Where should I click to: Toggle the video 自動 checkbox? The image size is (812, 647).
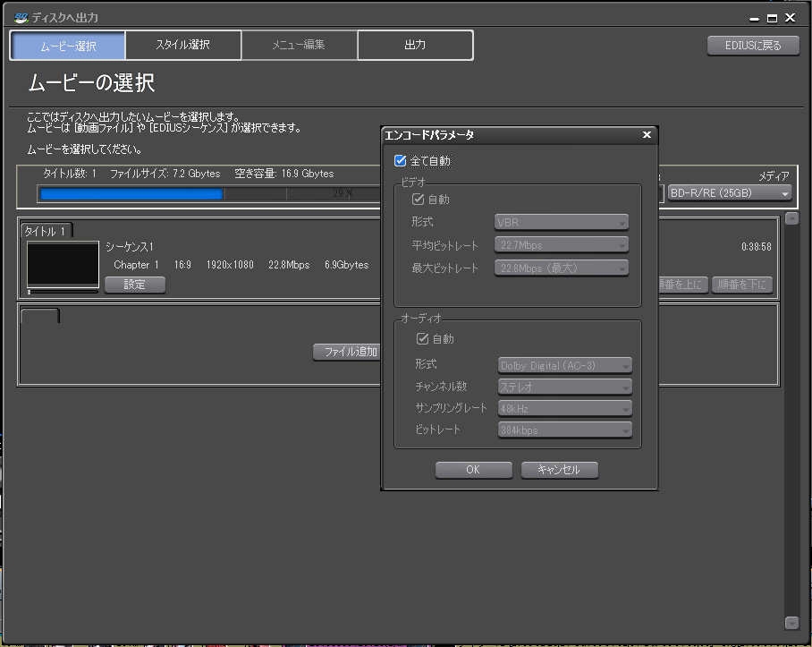[x=418, y=200]
